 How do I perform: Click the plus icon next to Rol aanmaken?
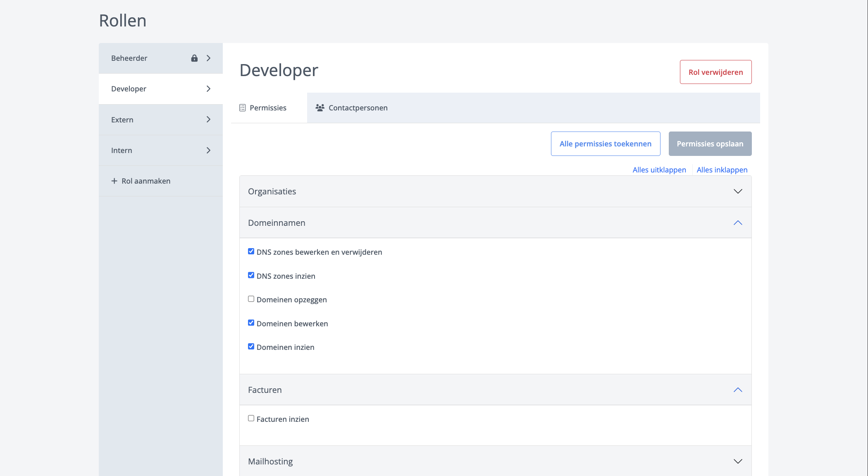click(x=113, y=181)
